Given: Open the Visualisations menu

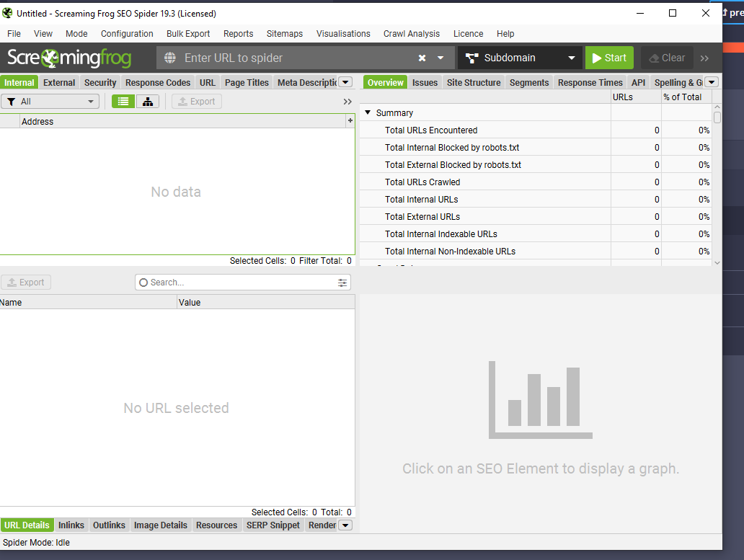Looking at the screenshot, I should click(343, 34).
